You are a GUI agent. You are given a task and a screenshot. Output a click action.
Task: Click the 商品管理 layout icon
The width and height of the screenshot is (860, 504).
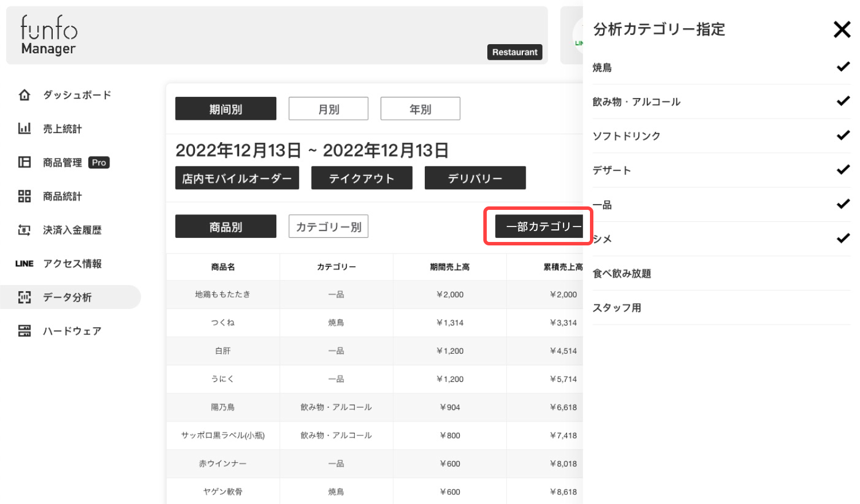point(25,162)
